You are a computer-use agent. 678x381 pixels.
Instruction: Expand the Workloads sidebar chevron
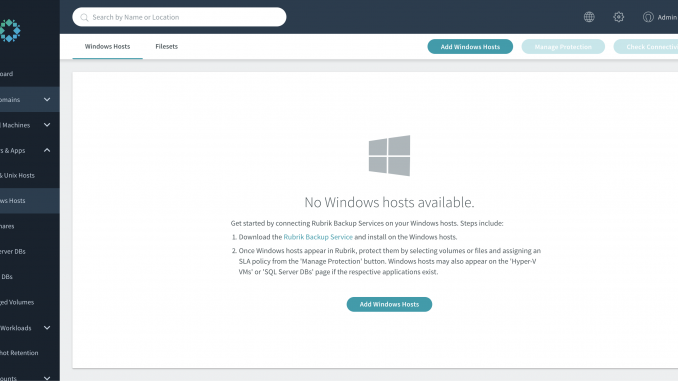point(47,328)
